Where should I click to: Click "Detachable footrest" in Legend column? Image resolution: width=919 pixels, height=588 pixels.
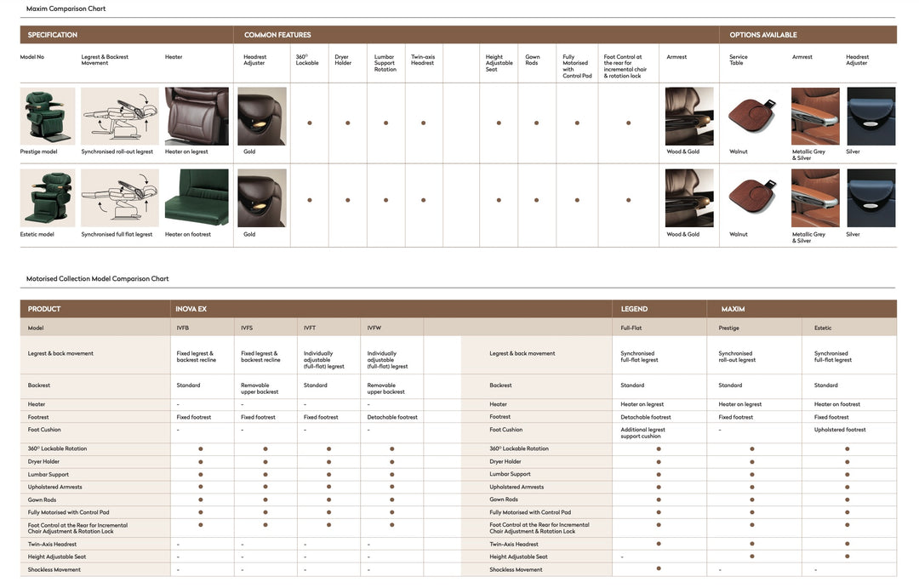646,418
